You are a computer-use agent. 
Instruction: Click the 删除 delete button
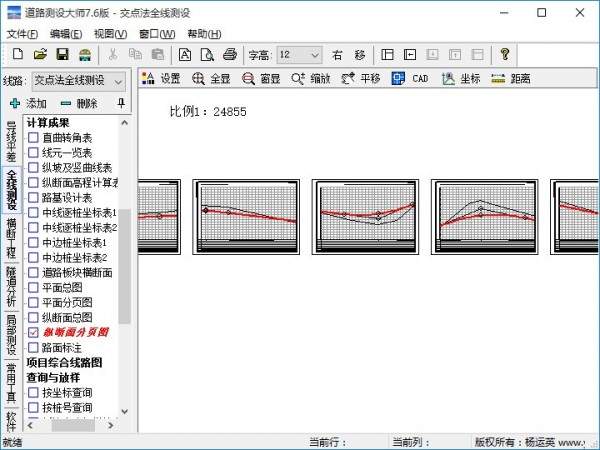point(79,103)
